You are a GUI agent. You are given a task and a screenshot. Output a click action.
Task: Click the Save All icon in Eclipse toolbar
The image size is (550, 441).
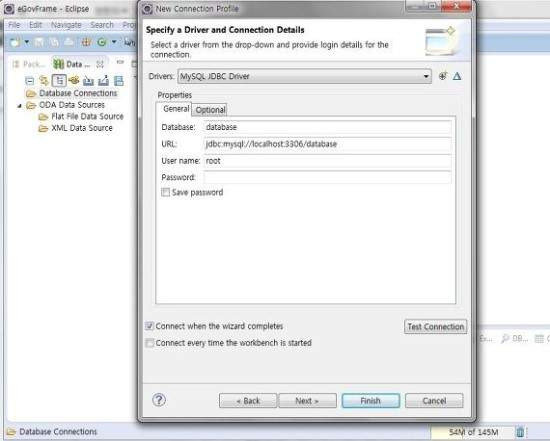point(54,42)
